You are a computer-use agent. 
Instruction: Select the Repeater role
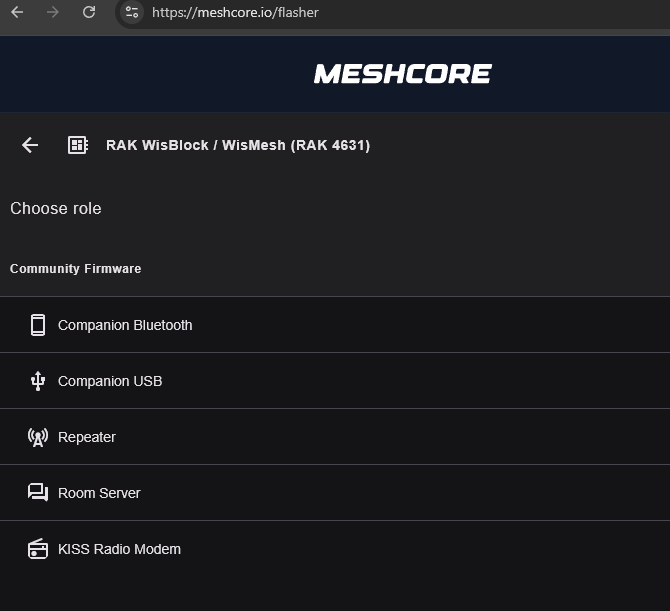(335, 437)
